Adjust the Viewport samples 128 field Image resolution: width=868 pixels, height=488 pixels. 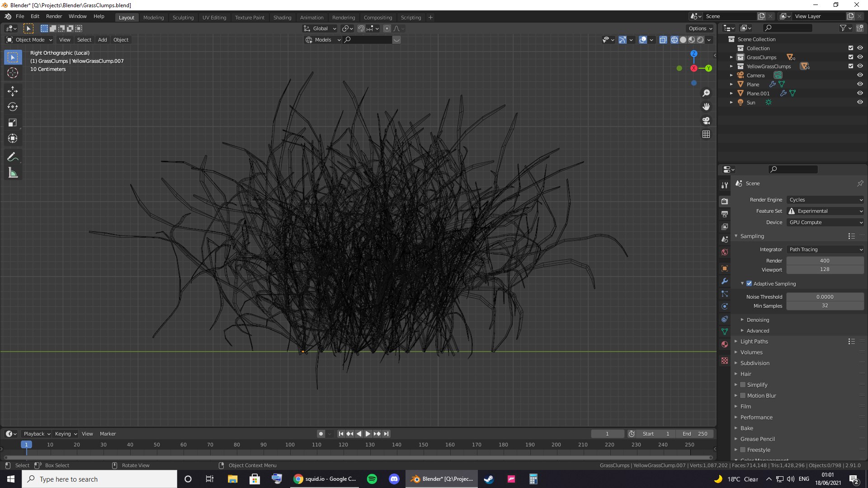pos(825,269)
